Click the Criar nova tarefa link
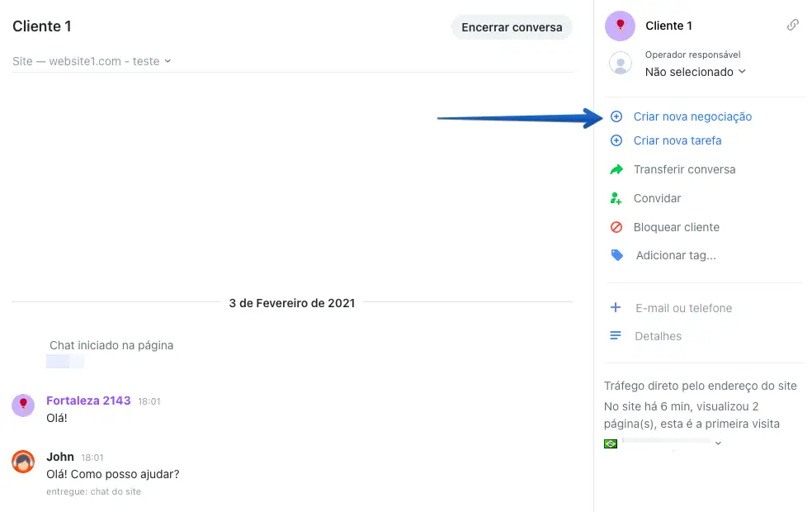This screenshot has width=812, height=512. 677,140
